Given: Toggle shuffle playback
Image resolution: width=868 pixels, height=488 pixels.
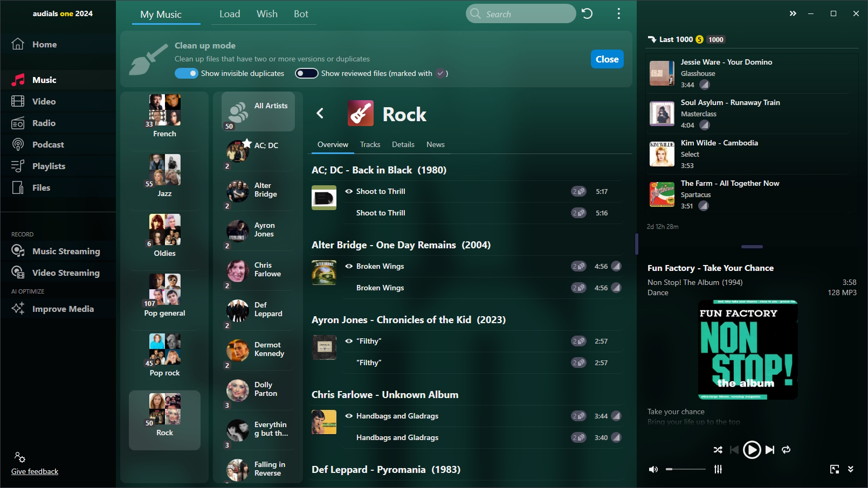Looking at the screenshot, I should pos(718,450).
